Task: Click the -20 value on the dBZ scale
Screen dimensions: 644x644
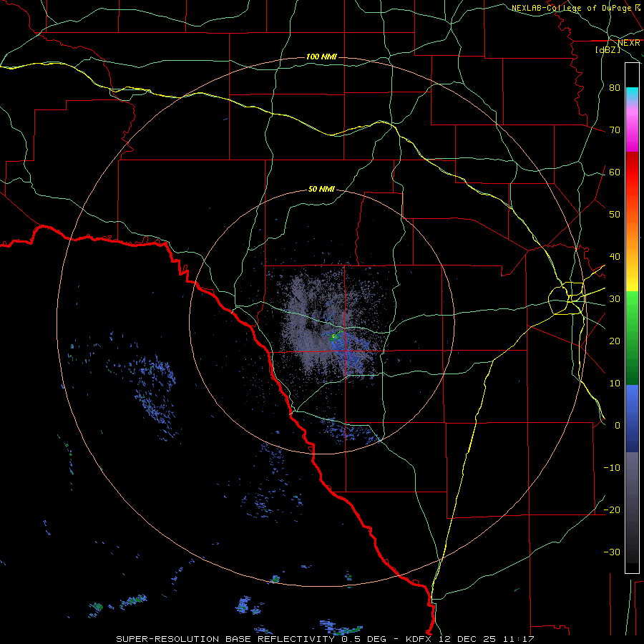Action: (612, 509)
